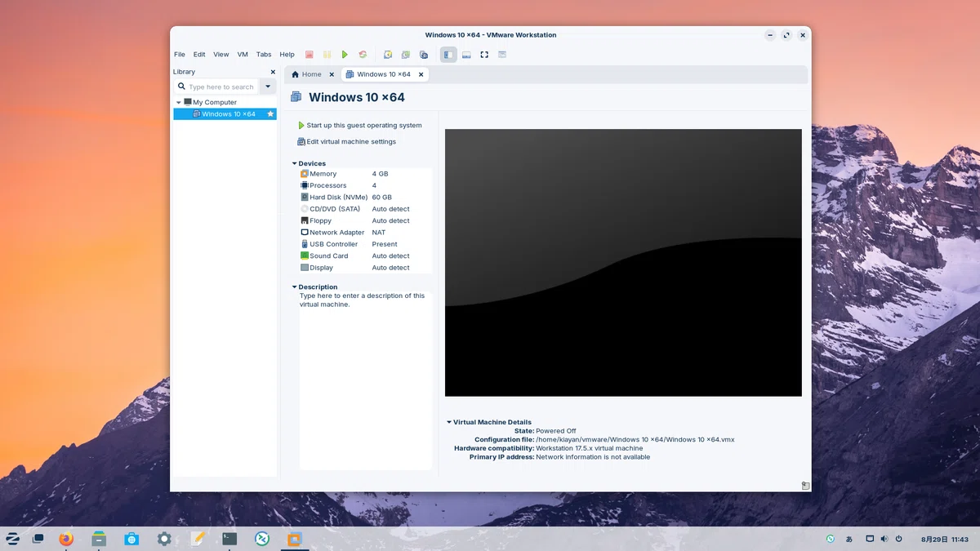Collapse the Virtual Machine Details section
The width and height of the screenshot is (980, 551).
click(449, 423)
